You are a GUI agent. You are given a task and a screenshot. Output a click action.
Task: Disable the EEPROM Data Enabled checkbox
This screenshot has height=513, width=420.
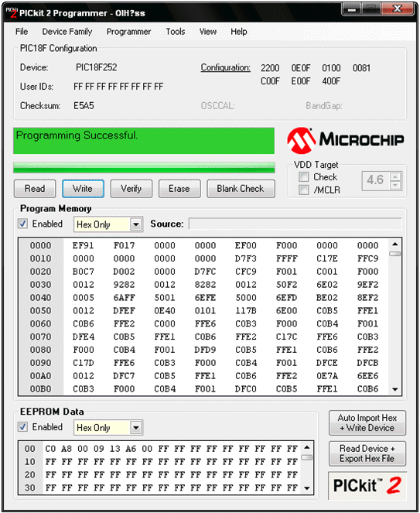[x=22, y=427]
